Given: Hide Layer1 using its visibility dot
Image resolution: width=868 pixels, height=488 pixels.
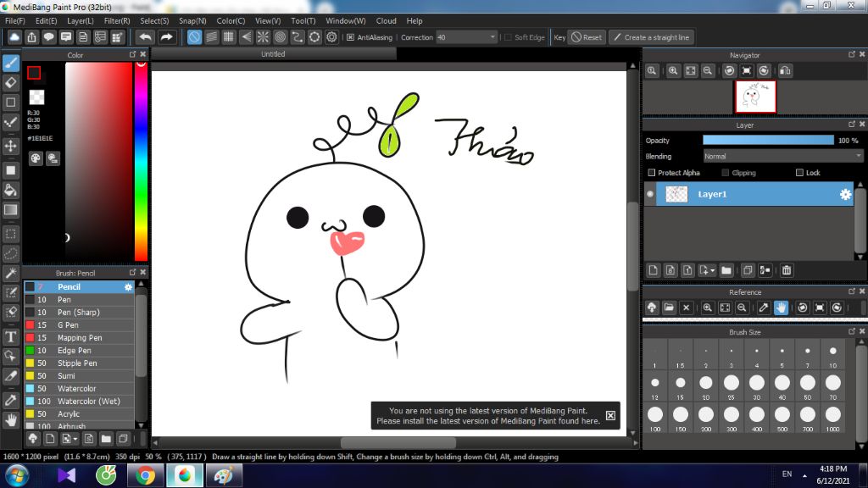Looking at the screenshot, I should pos(650,194).
